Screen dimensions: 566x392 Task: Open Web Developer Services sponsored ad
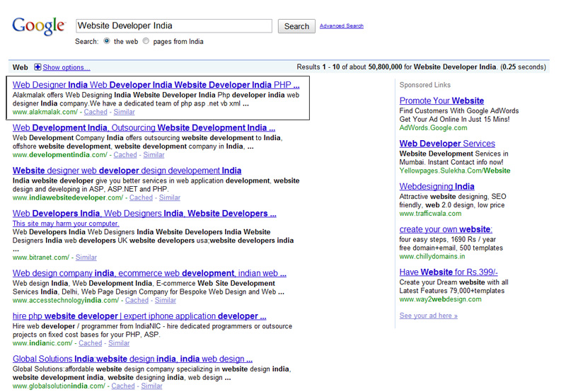(447, 144)
